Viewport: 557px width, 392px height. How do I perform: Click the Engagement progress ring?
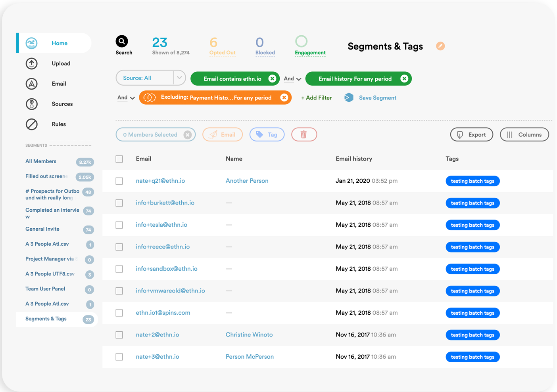[x=302, y=41]
